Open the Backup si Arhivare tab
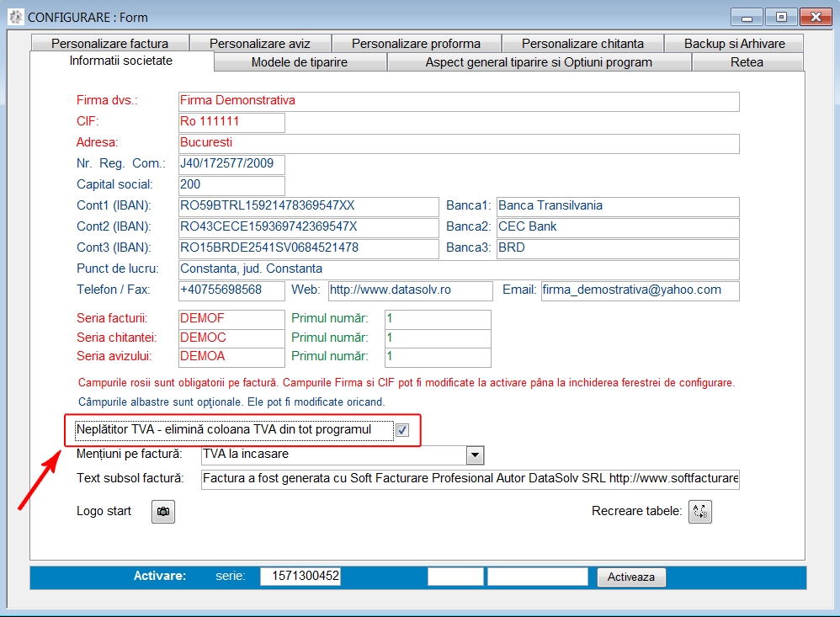This screenshot has width=840, height=617. point(735,44)
